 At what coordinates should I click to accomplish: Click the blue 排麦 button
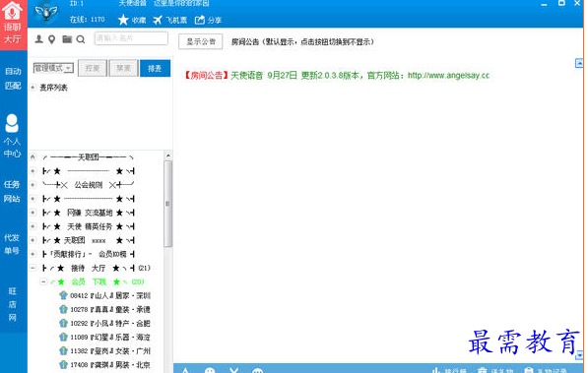(155, 68)
